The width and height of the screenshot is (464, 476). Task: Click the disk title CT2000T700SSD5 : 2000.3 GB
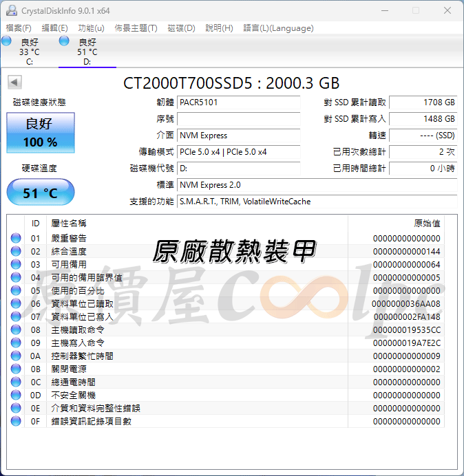point(231,83)
